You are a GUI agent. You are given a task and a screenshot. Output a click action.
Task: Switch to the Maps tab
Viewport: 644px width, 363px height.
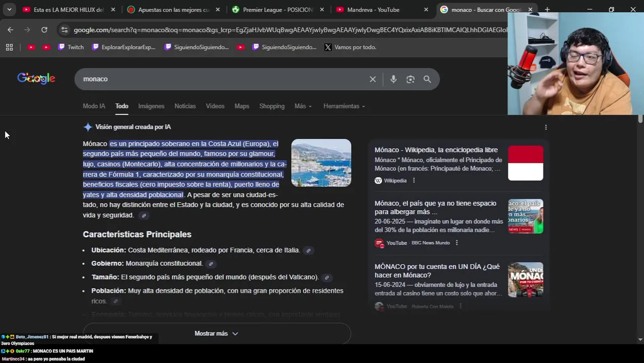pyautogui.click(x=242, y=106)
